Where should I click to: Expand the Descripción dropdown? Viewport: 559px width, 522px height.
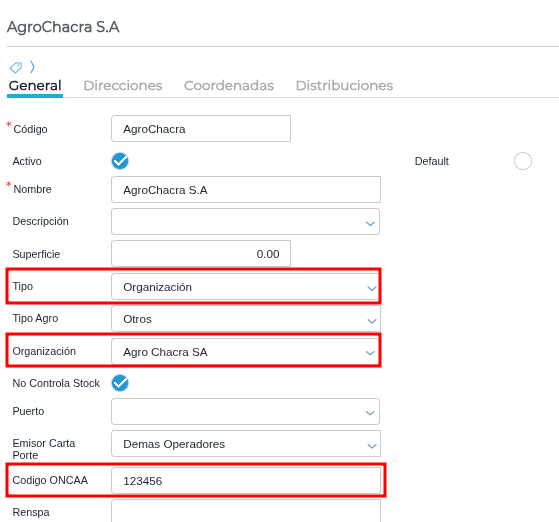[245, 222]
